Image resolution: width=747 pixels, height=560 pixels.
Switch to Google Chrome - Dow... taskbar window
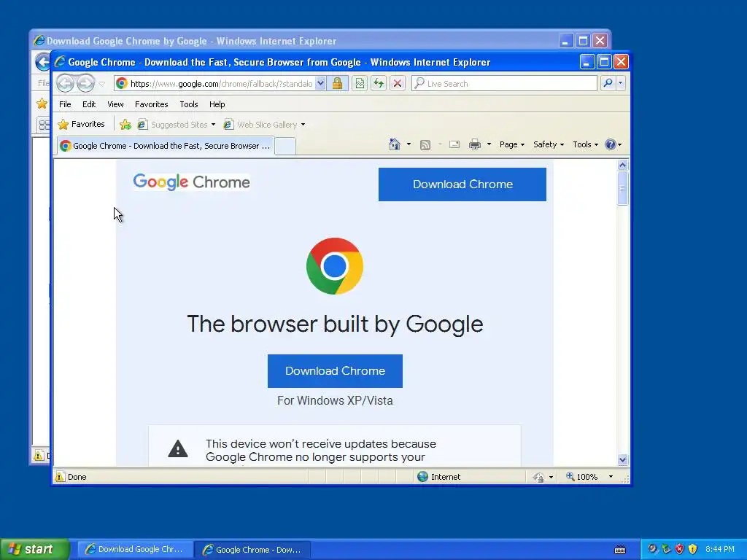(253, 549)
